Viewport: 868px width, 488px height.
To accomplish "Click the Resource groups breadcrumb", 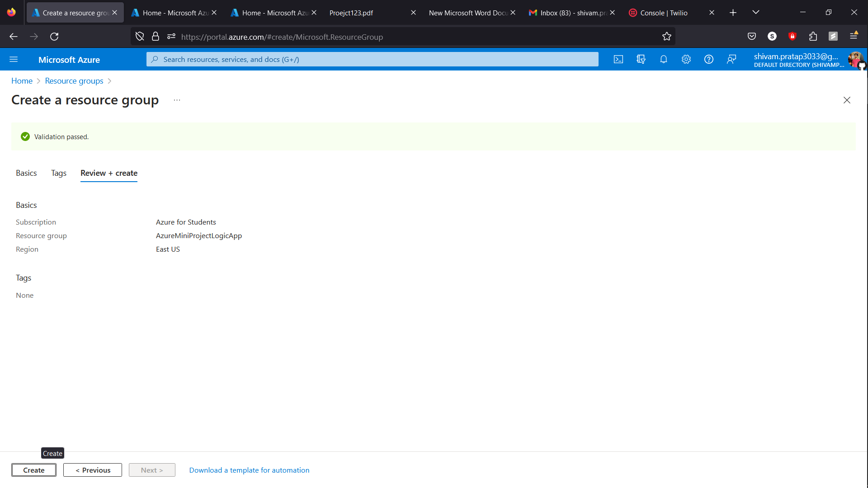I will (74, 80).
